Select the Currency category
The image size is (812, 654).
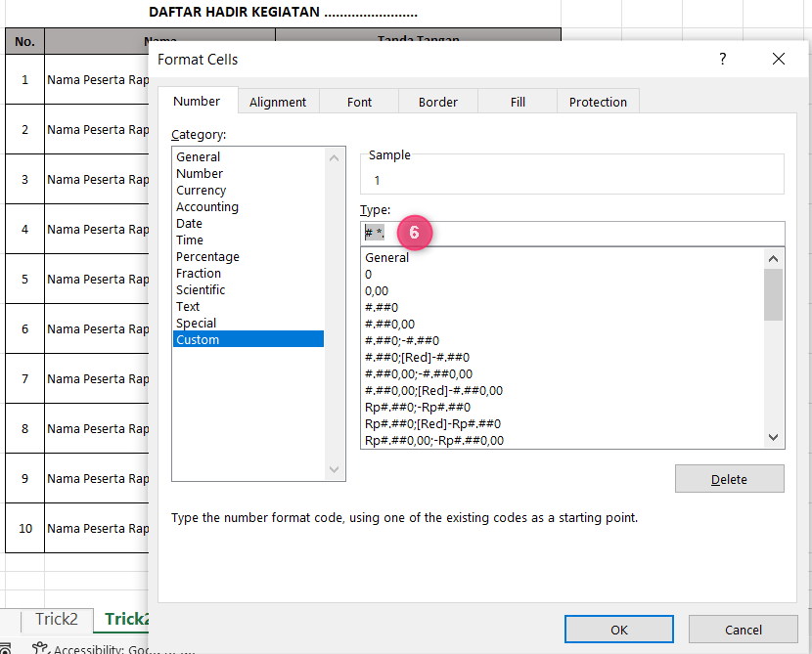(x=201, y=191)
